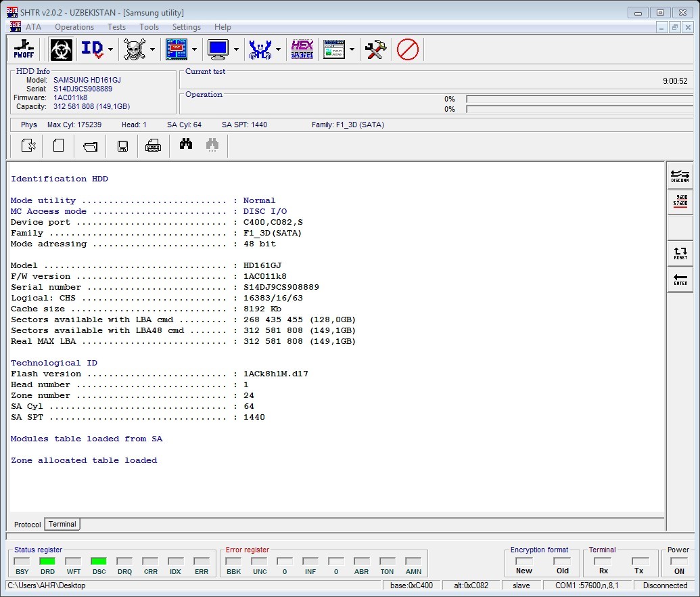The height and width of the screenshot is (597, 700).
Task: Click the floppy disk save icon
Action: point(122,146)
